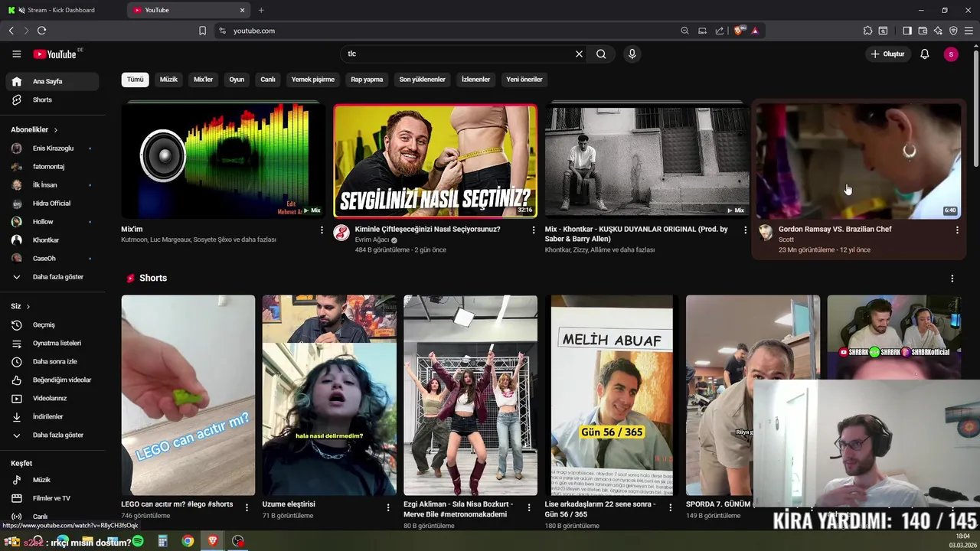Select the Rap yapma chip
Viewport: 980px width, 551px height.
pos(367,80)
